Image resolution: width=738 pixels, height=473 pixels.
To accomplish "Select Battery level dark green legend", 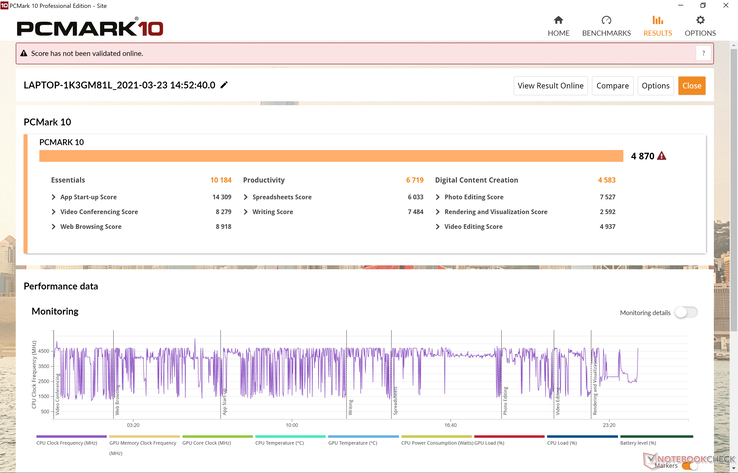I will [x=656, y=440].
